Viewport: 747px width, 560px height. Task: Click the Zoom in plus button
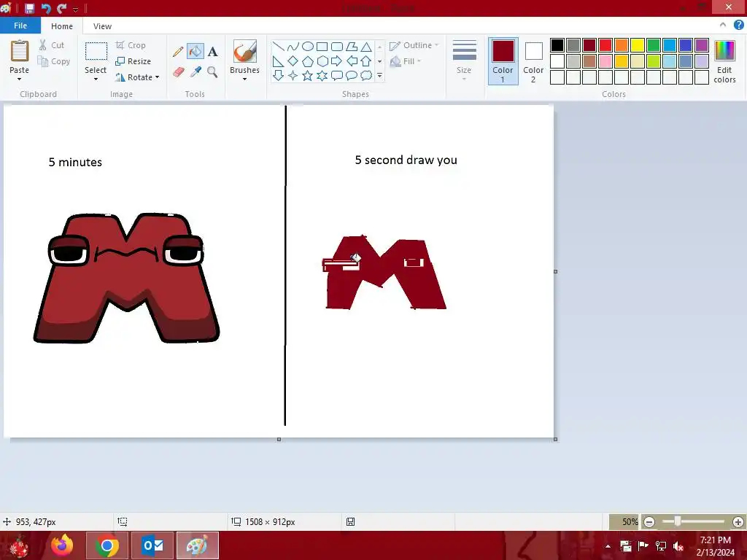[738, 522]
